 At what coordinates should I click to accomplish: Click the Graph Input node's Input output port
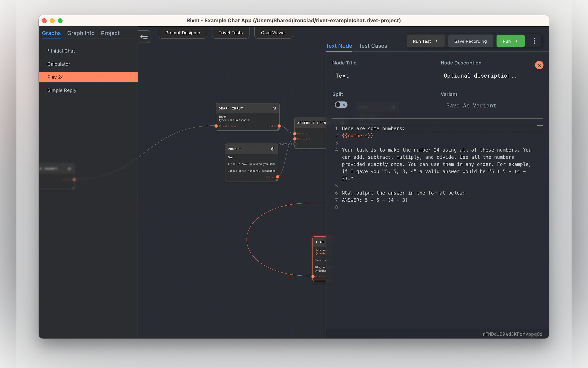tap(279, 126)
